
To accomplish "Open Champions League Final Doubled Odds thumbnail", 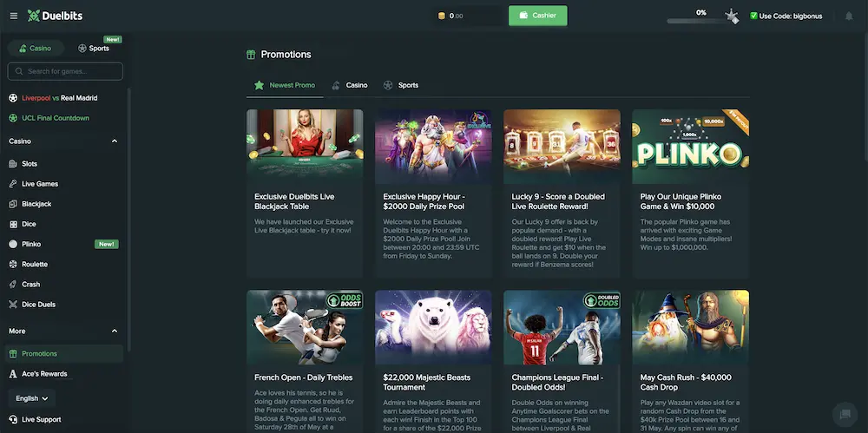I will pos(562,327).
